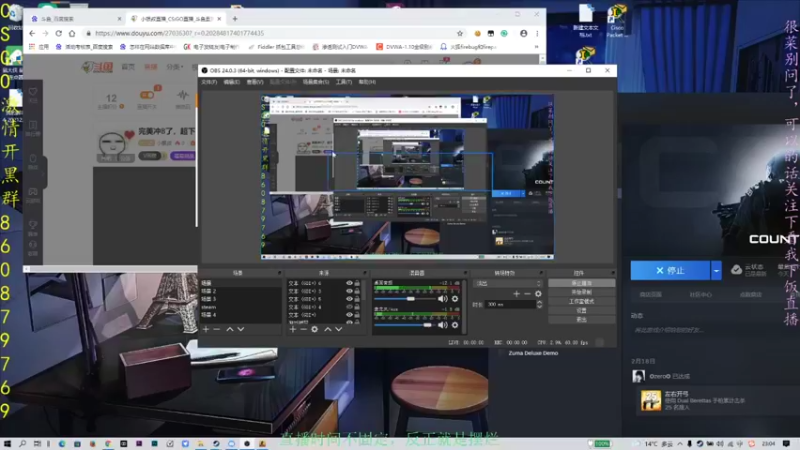
Task: Open desktop audio settings gear in mixer
Action: pos(455,298)
